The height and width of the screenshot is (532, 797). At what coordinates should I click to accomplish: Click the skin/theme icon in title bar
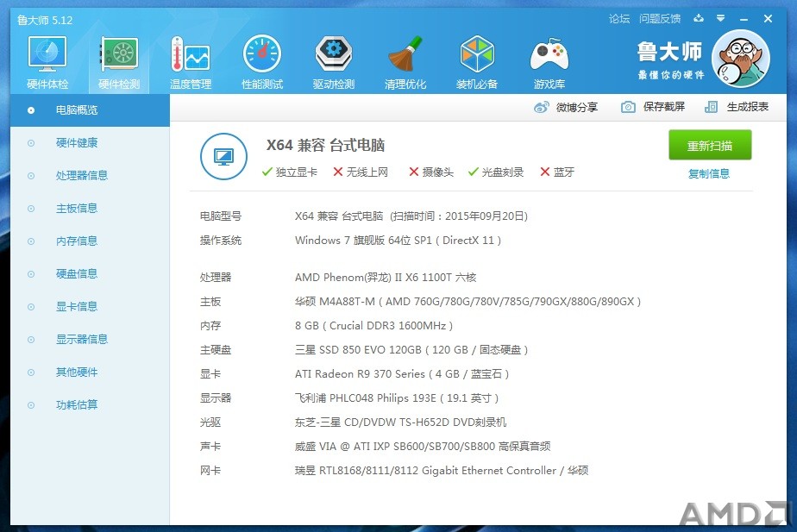[x=699, y=19]
